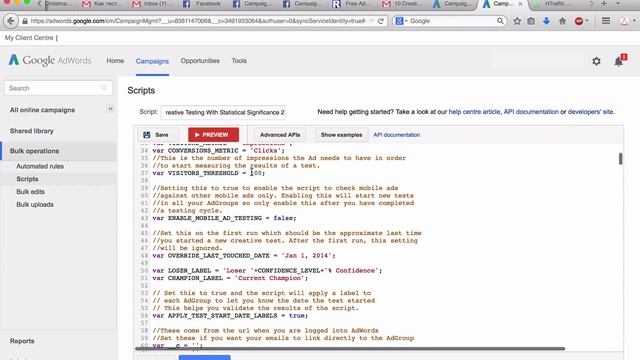Screen dimensions: 640x360
Task: Reload the page with the refresh icon
Action: (x=381, y=21)
